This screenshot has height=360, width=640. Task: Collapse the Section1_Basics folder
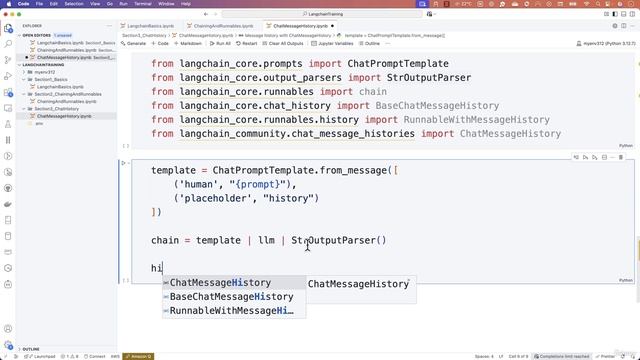24,80
